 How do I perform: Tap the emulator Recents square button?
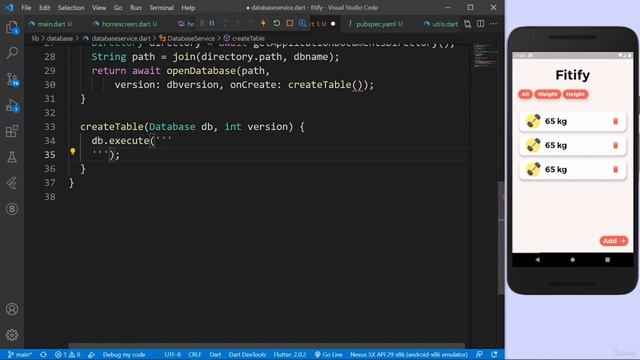click(x=607, y=260)
